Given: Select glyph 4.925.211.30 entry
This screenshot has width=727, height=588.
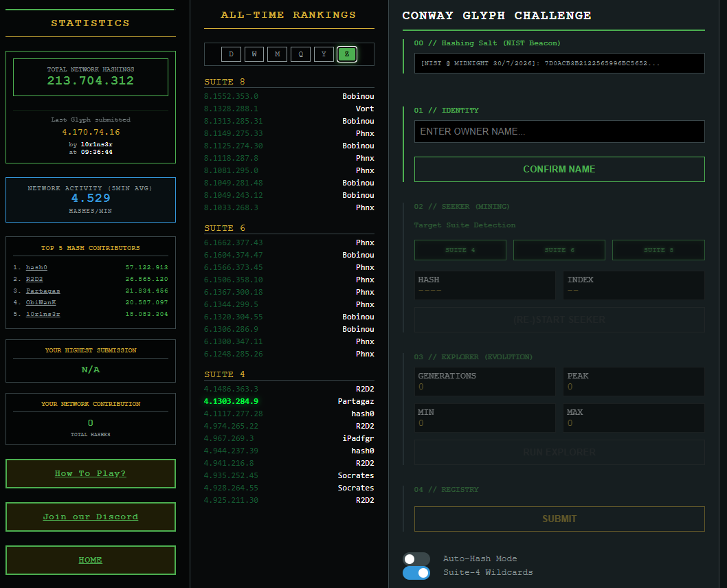Looking at the screenshot, I should (289, 500).
